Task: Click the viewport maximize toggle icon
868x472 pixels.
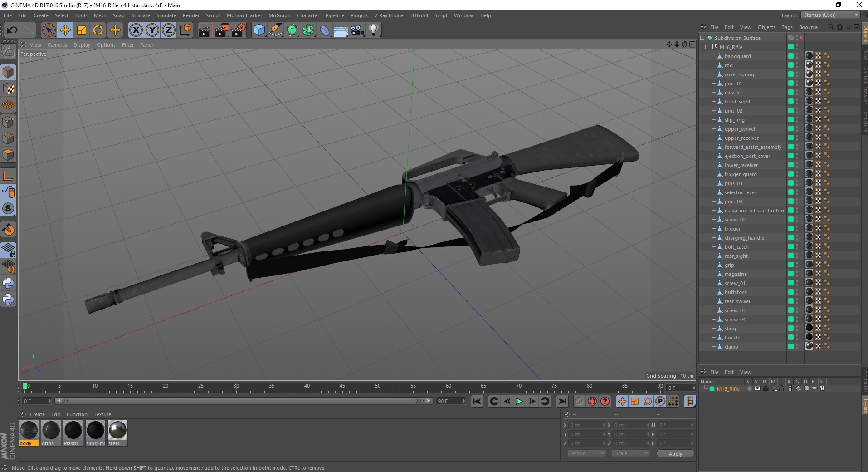Action: (692, 44)
